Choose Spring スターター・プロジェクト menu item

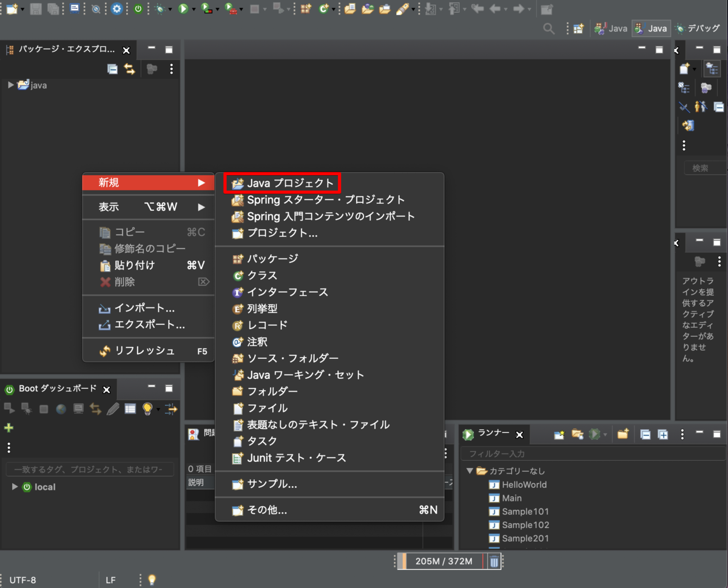coord(329,199)
